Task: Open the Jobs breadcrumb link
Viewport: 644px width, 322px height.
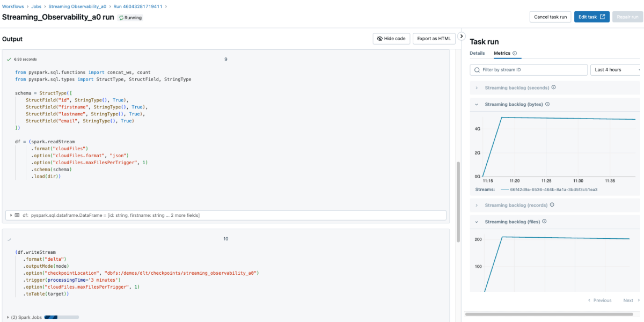Action: [x=36, y=6]
